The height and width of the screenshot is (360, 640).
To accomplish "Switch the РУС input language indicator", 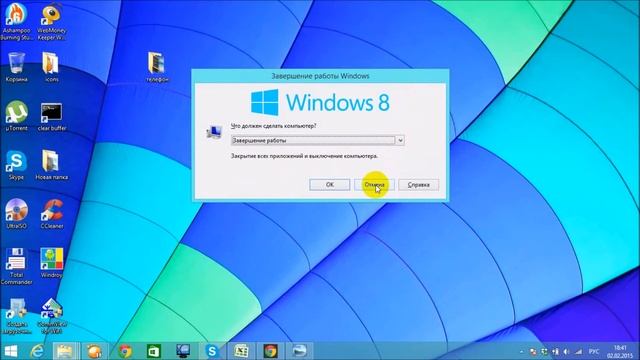I will click(594, 351).
